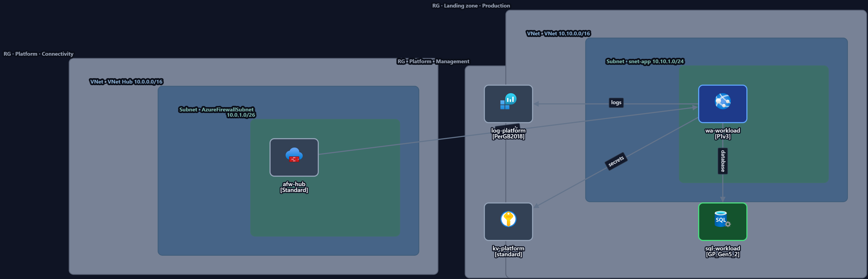Click 'VNet · VNet Hub 10.0.0.0/16' label

point(126,82)
